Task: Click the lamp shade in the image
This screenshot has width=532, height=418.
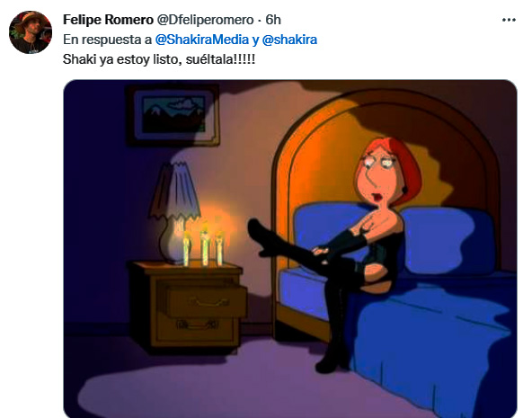Action: [x=174, y=191]
